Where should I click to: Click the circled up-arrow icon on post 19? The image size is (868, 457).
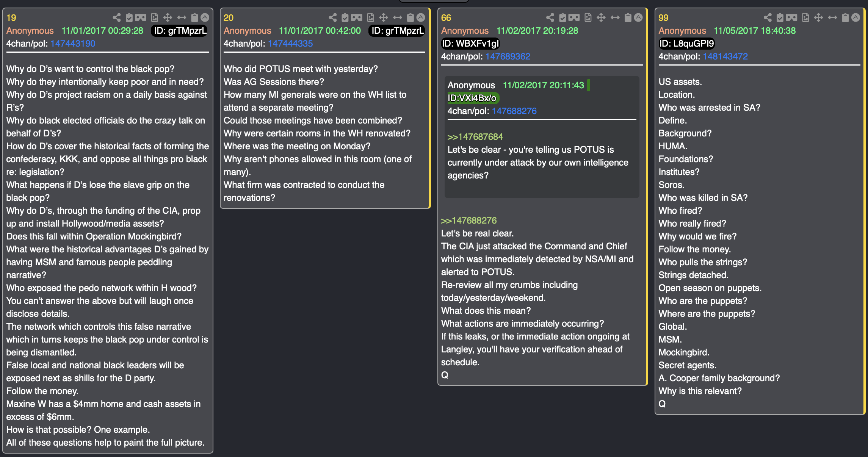pos(205,17)
